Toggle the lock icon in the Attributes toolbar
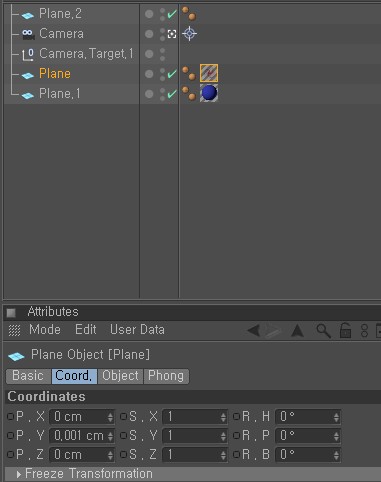The width and height of the screenshot is (381, 482). (345, 331)
